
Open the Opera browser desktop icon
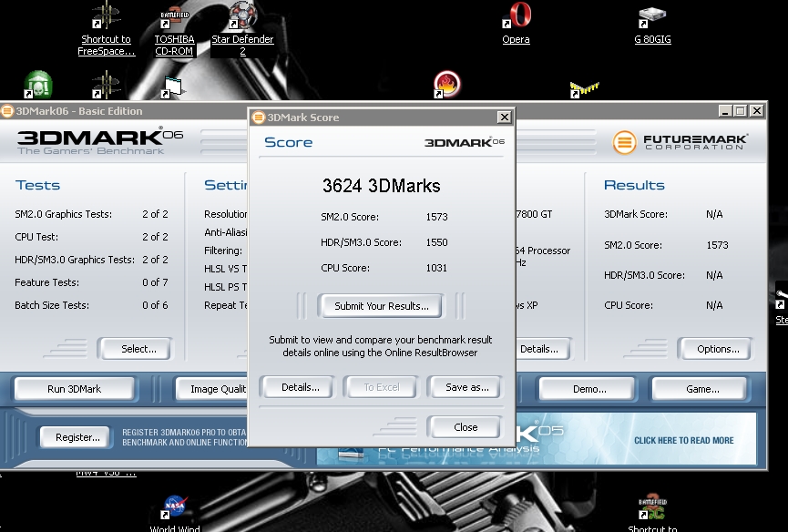[516, 16]
